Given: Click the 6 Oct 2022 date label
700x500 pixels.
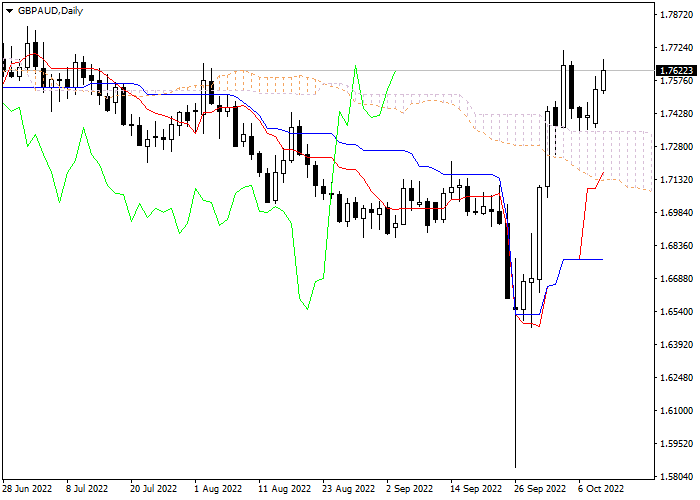Looking at the screenshot, I should (x=601, y=490).
